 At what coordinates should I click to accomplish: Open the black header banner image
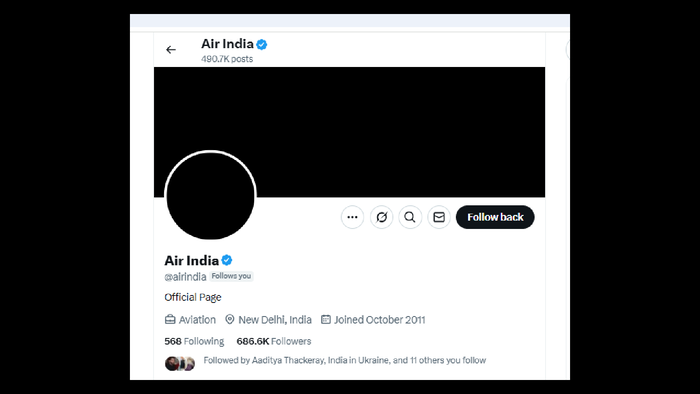point(350,132)
